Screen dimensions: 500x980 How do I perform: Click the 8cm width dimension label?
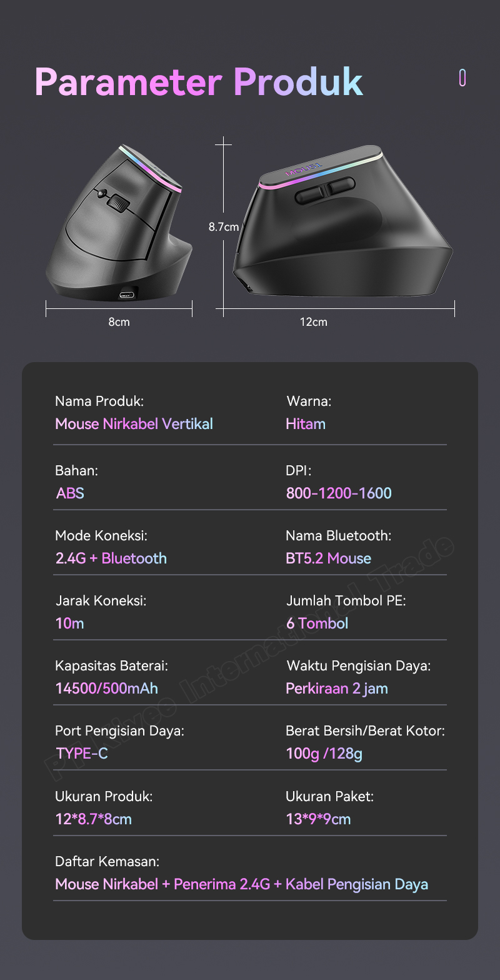coord(119,322)
